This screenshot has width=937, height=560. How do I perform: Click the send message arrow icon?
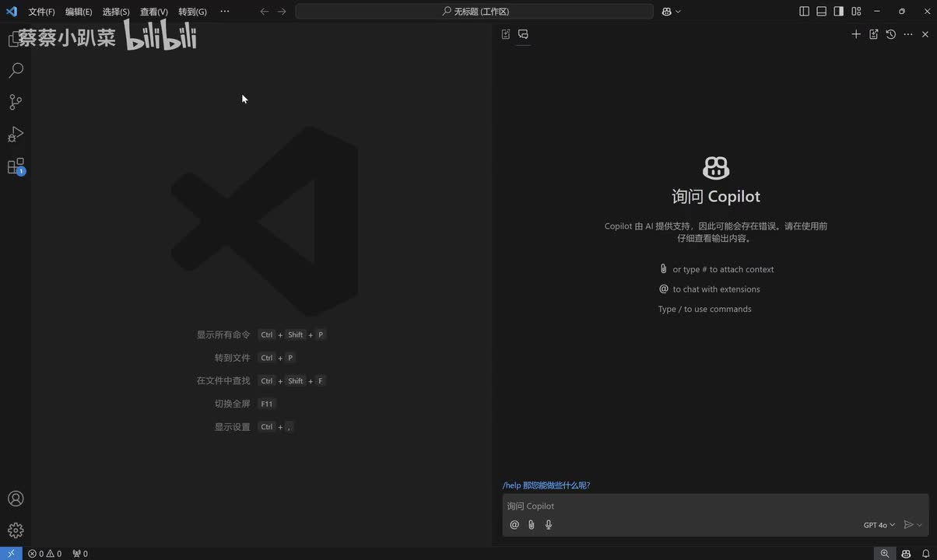(x=908, y=525)
